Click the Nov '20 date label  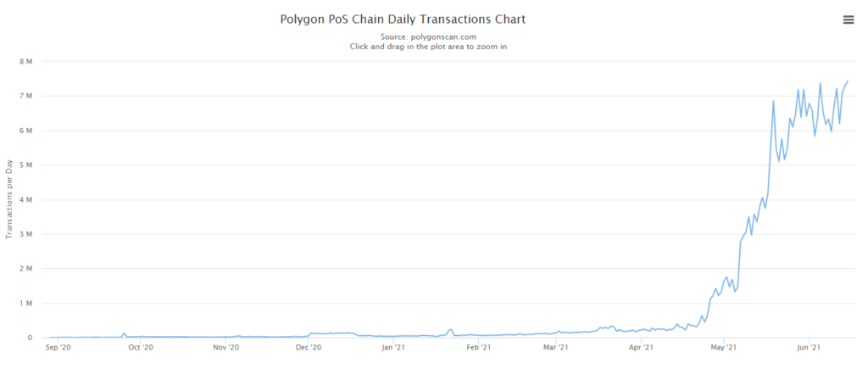click(226, 347)
